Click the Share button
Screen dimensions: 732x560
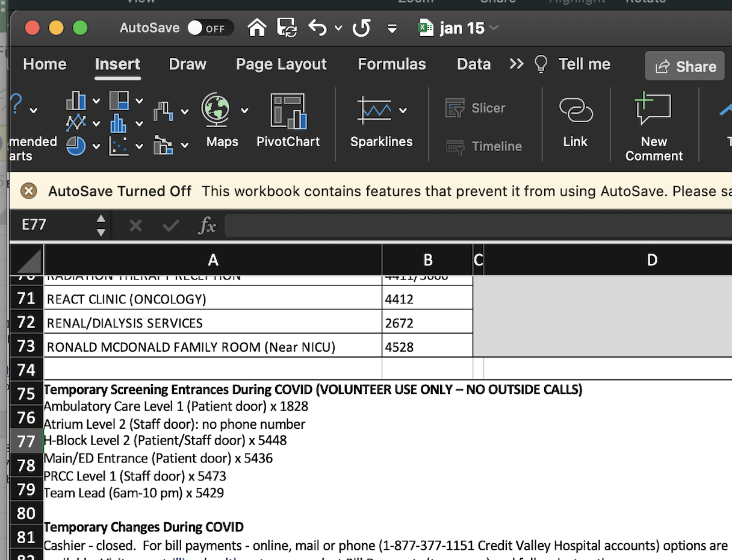tap(685, 66)
